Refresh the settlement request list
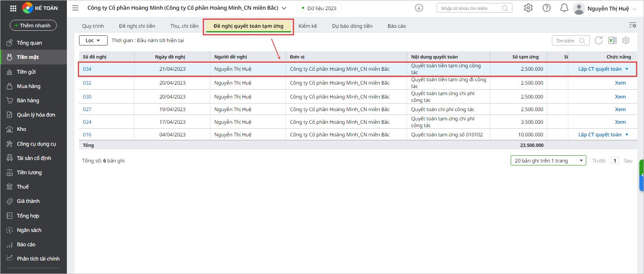This screenshot has width=644, height=274. click(x=599, y=40)
